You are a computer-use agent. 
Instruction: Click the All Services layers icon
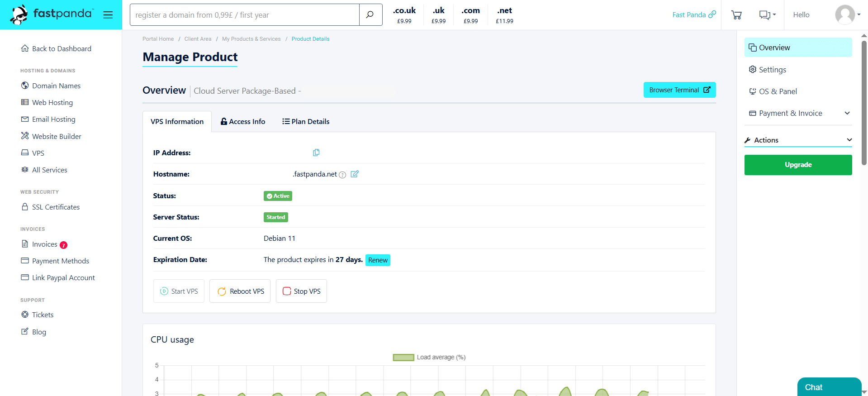[x=25, y=170]
